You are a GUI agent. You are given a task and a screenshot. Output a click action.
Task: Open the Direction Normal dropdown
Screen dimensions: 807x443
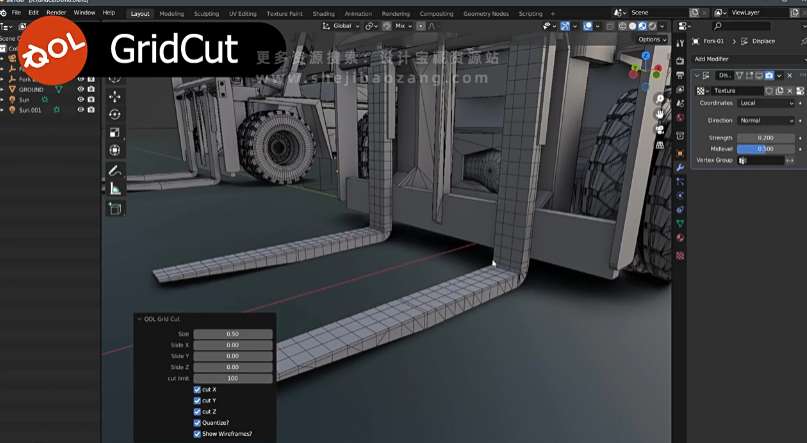(766, 120)
